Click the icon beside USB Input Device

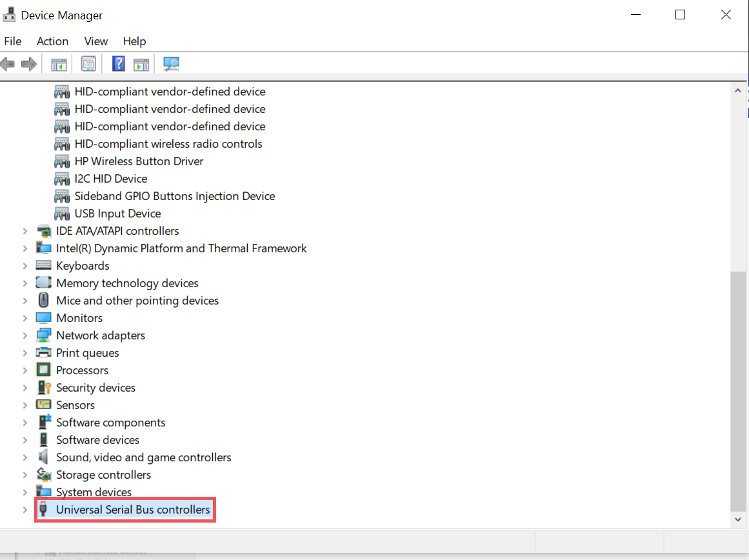pyautogui.click(x=62, y=214)
